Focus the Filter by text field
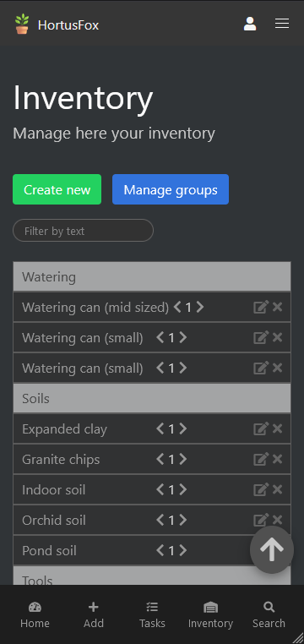This screenshot has width=304, height=644. point(84,231)
